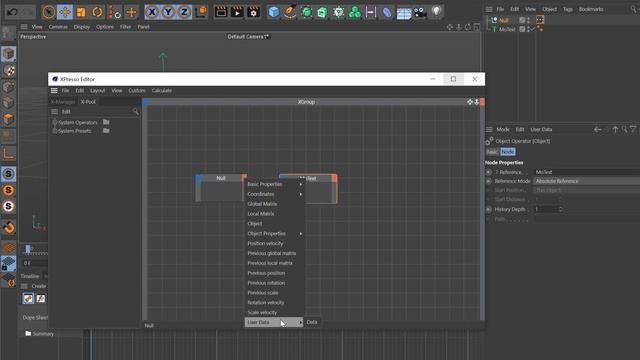The height and width of the screenshot is (360, 640).
Task: Choose Object port entry
Action: [x=275, y=224]
